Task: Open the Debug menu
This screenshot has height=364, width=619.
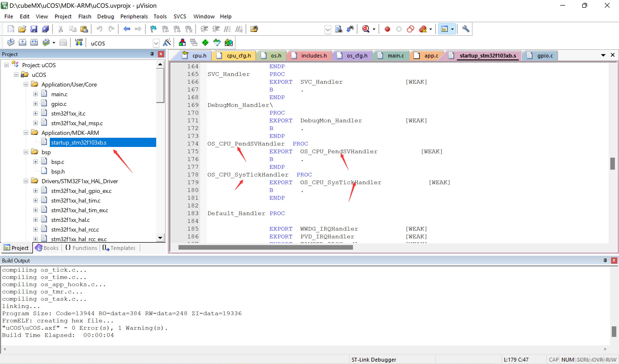Action: tap(106, 16)
